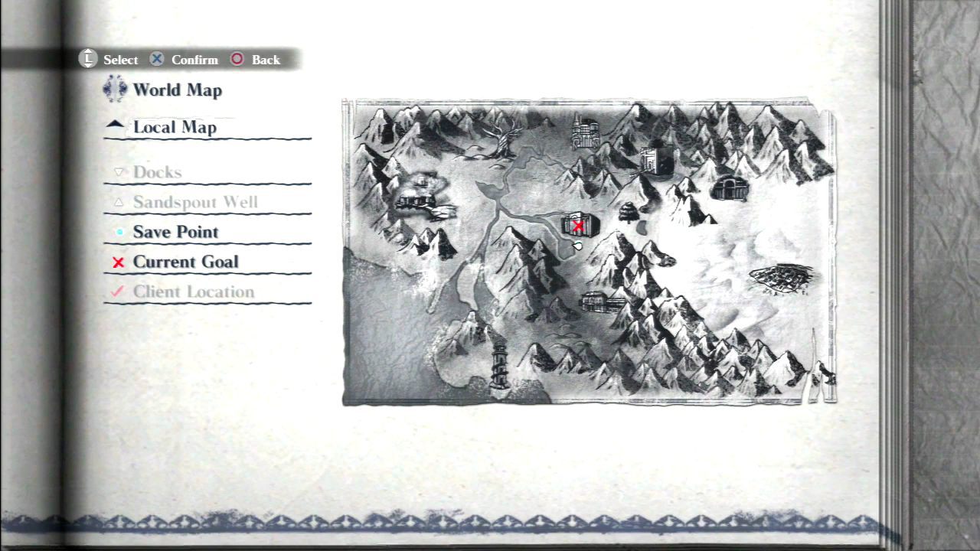Screen dimensions: 980x551
Task: Click the upward arrow beside Local Map
Action: pos(116,125)
